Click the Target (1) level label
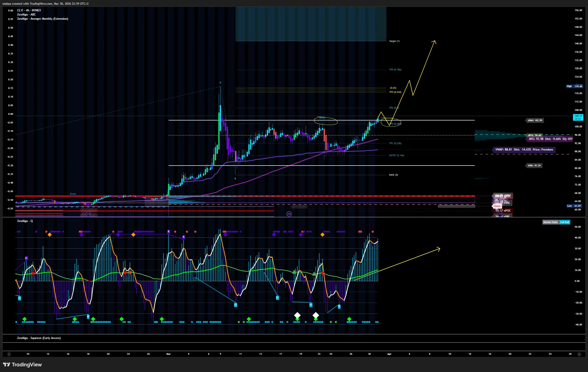Image resolution: width=588 pixels, height=372 pixels. tap(394, 41)
